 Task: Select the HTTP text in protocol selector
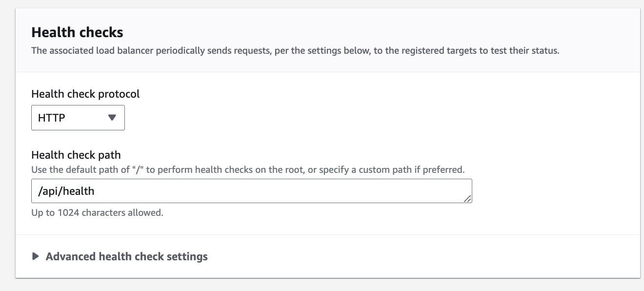(52, 118)
